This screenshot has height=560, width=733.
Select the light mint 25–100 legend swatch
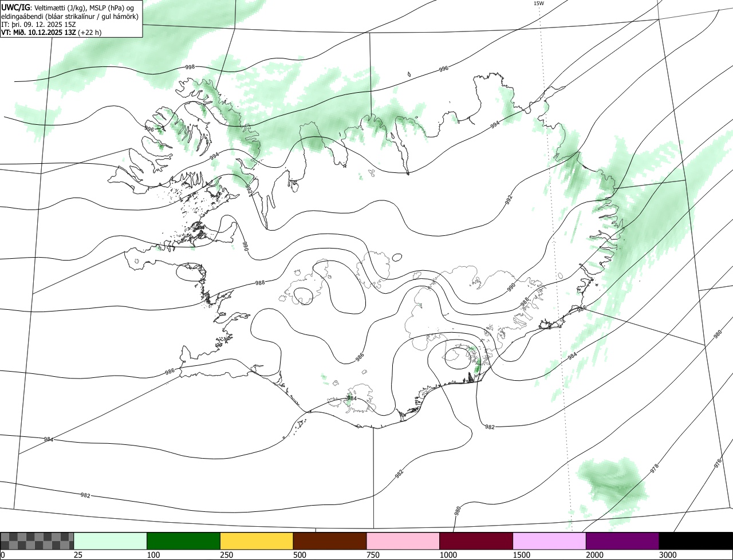tap(111, 541)
